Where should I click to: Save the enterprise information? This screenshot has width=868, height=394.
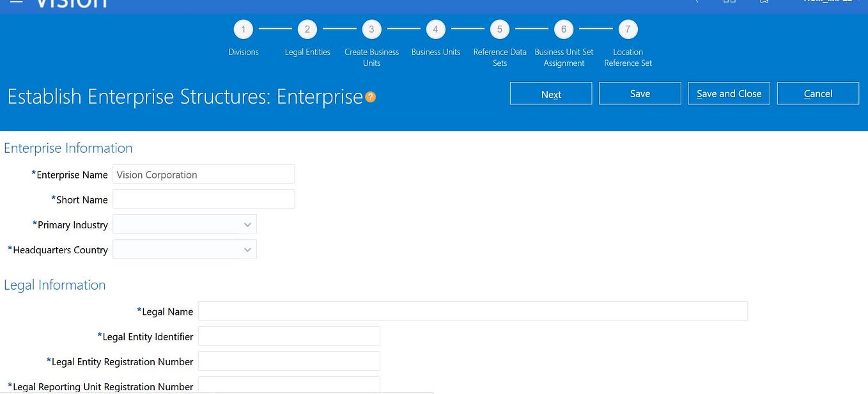coord(639,93)
